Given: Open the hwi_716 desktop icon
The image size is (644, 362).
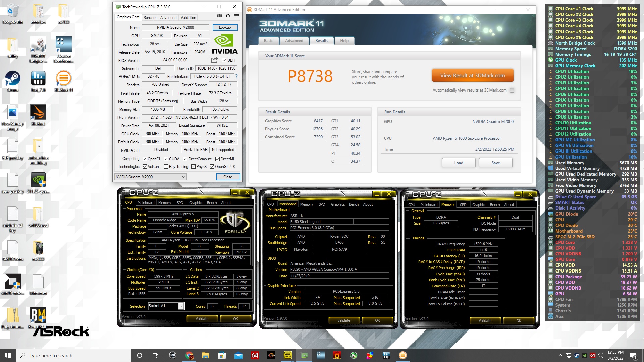Looking at the screenshot, I should click(x=38, y=81).
